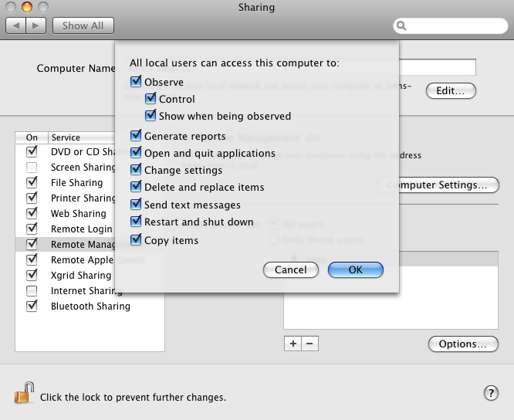The width and height of the screenshot is (514, 420).
Task: Toggle Show when being observed
Action: [x=150, y=115]
